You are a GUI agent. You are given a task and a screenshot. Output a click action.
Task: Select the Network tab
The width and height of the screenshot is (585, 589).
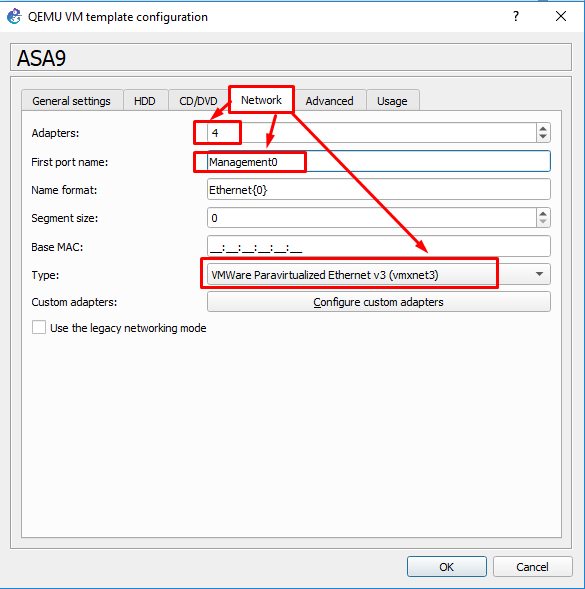[261, 100]
